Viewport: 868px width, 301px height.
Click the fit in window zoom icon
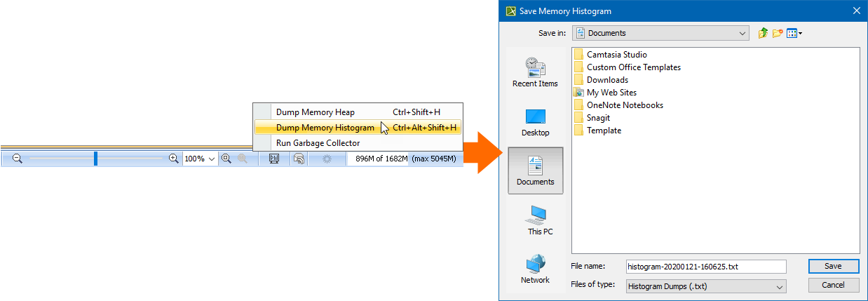click(x=226, y=159)
